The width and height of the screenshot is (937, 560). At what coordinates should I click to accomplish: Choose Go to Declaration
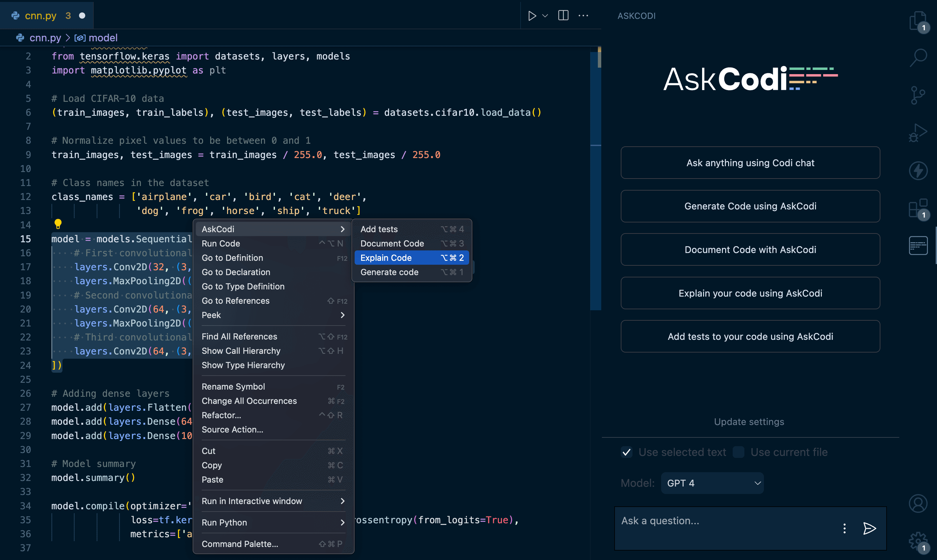click(273, 272)
